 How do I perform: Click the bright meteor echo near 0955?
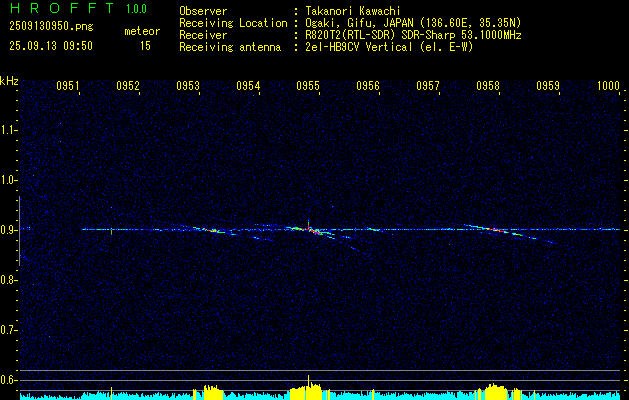point(310,230)
